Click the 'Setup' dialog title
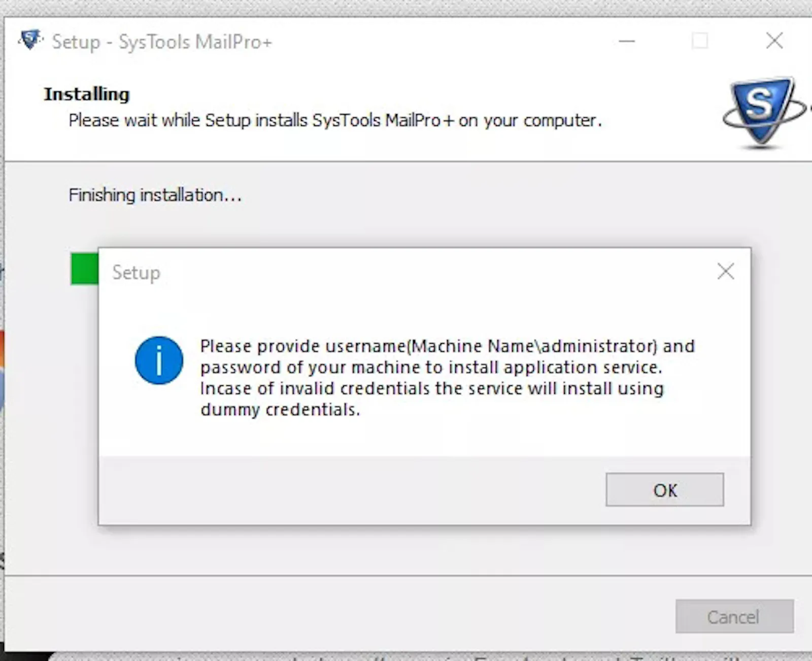Image resolution: width=812 pixels, height=661 pixels. click(136, 273)
